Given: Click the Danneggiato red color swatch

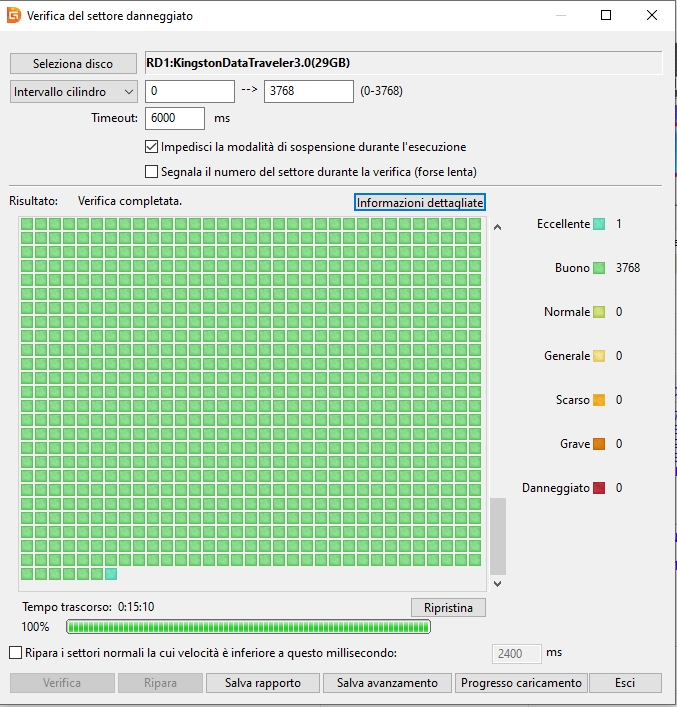Looking at the screenshot, I should [599, 488].
